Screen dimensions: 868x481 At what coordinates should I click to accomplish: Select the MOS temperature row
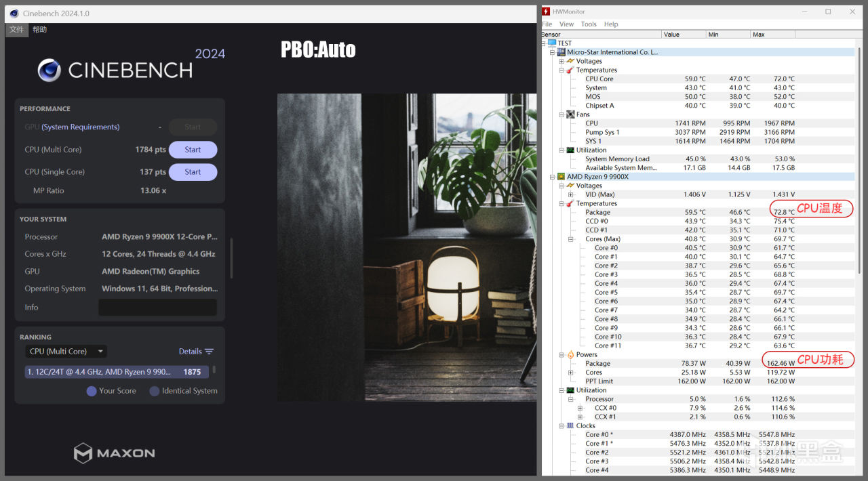[x=698, y=96]
